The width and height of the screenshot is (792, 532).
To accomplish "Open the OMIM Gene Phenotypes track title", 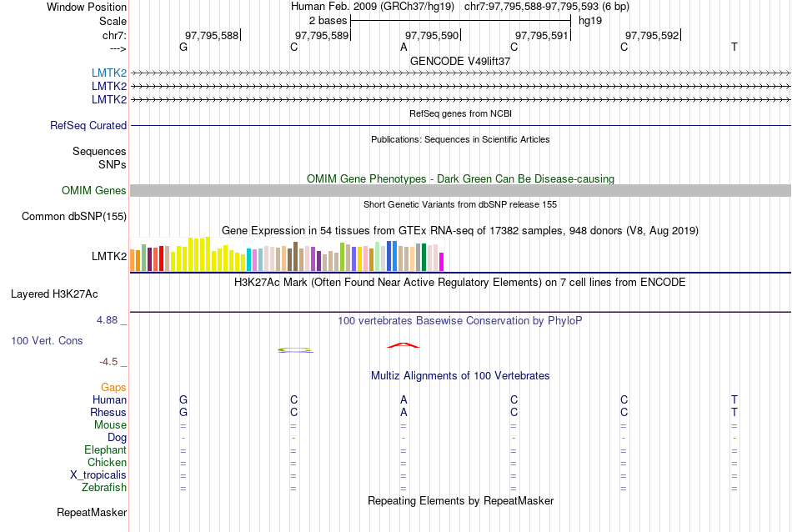I will tap(460, 178).
